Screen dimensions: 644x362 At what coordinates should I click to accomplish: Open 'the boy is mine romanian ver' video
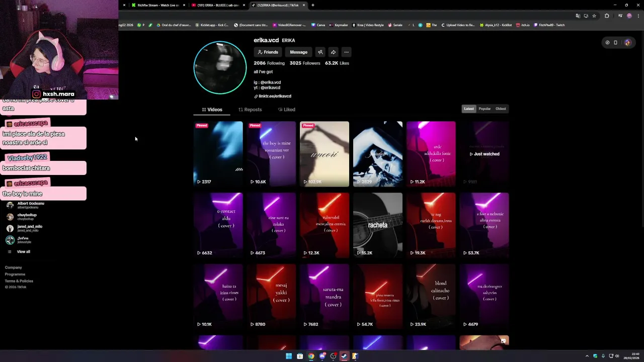click(x=271, y=154)
